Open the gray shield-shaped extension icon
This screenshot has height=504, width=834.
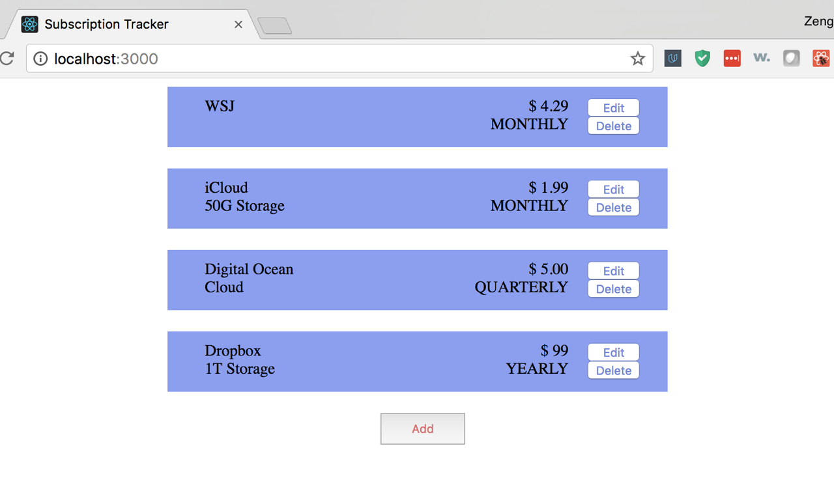pos(791,59)
